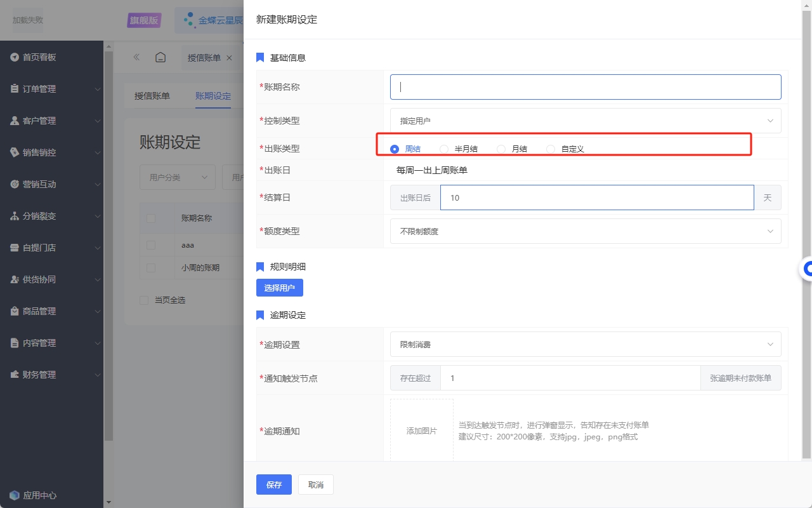Select the 周结 radio option
This screenshot has height=508, width=812.
click(395, 149)
